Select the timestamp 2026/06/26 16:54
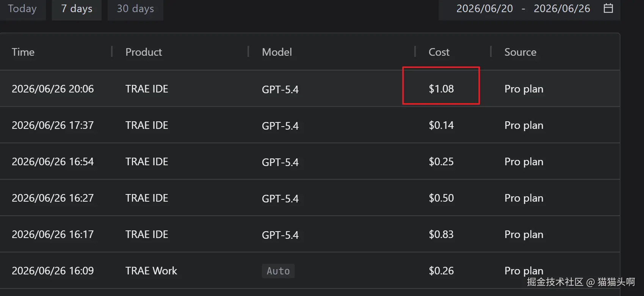The image size is (644, 296). point(53,161)
